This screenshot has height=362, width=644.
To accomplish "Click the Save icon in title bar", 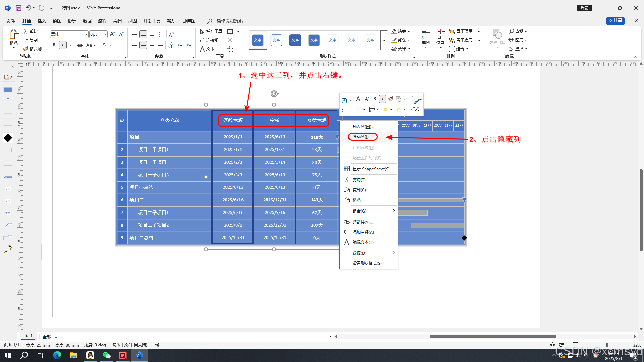I will click(x=19, y=8).
